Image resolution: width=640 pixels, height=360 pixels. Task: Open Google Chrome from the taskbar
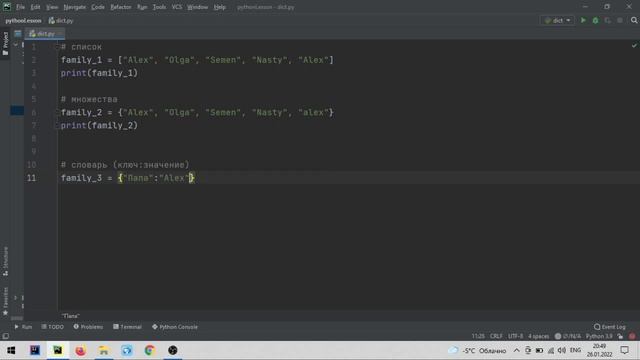click(149, 350)
